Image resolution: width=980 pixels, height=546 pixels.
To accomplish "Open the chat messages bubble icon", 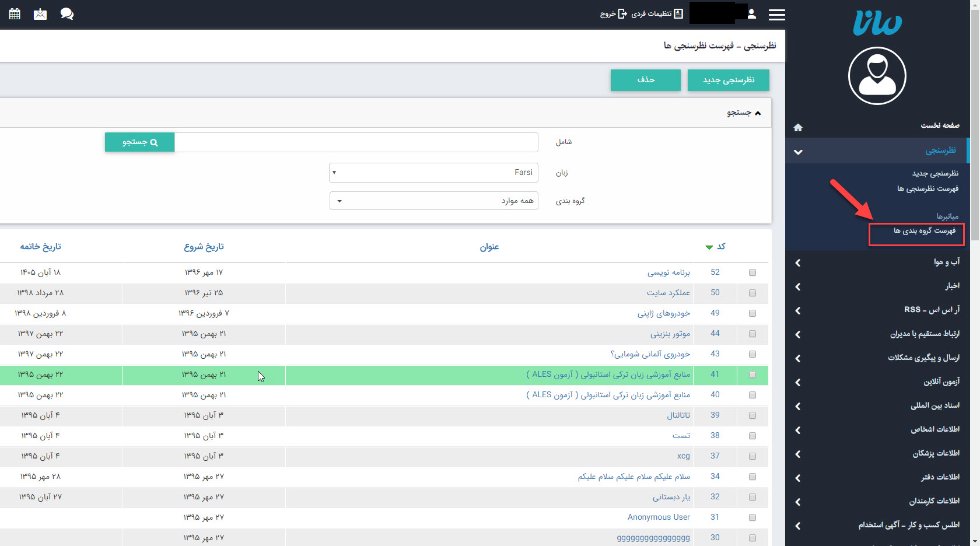I will tap(67, 14).
